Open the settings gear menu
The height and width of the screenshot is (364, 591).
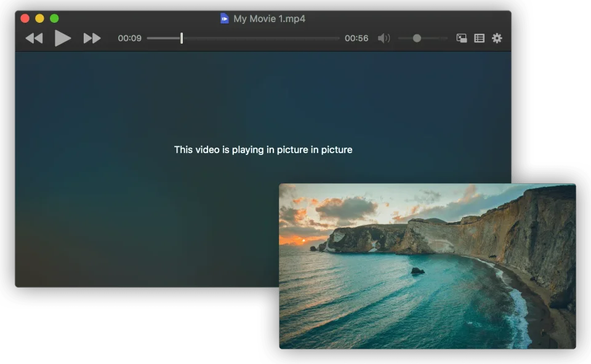click(x=497, y=38)
